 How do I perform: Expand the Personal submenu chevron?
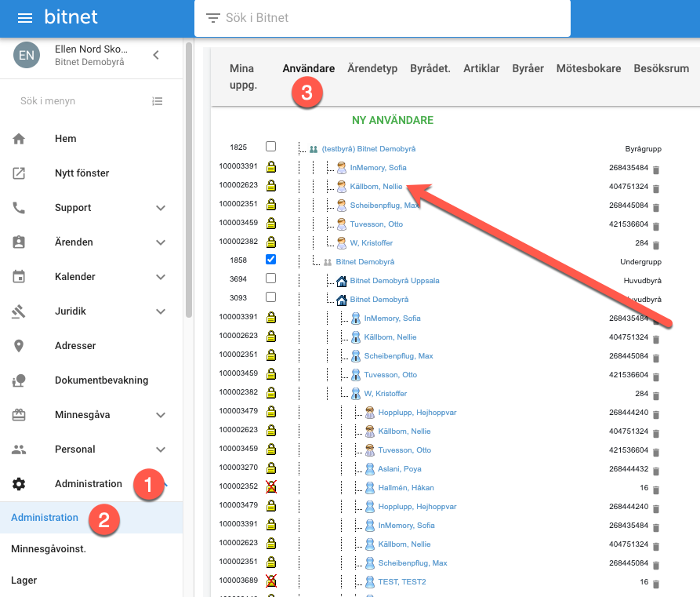[x=161, y=449]
